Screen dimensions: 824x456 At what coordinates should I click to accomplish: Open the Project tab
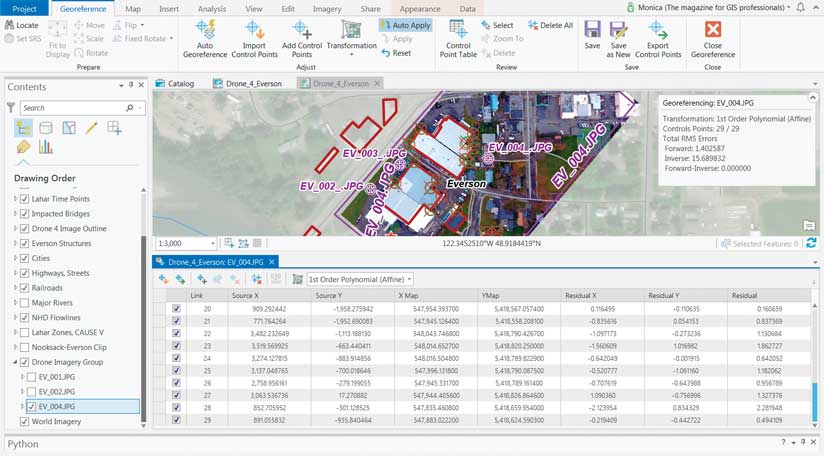24,8
